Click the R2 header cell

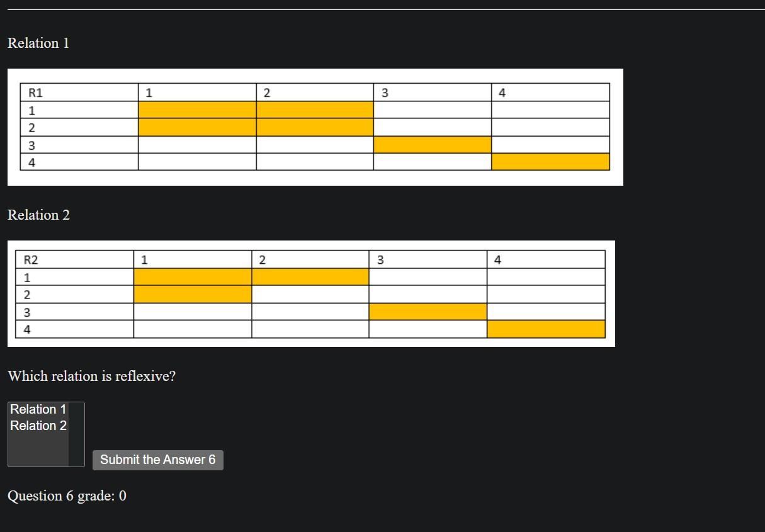coord(74,259)
